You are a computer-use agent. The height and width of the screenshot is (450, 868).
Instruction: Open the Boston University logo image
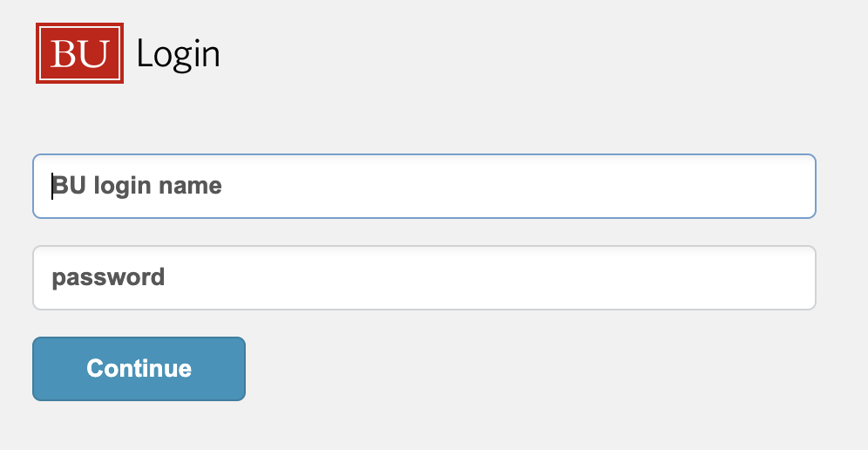pos(79,53)
